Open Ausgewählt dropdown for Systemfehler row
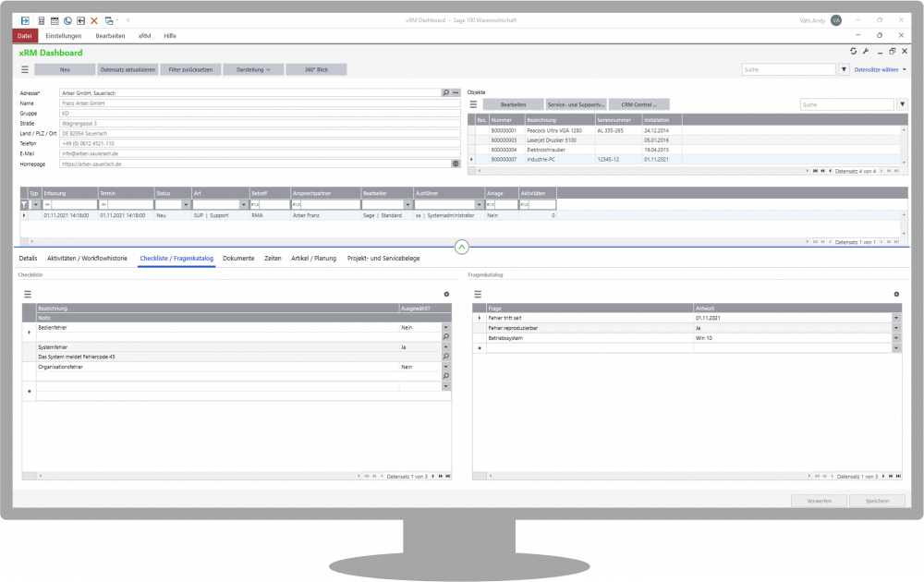924x582 pixels. coord(445,347)
